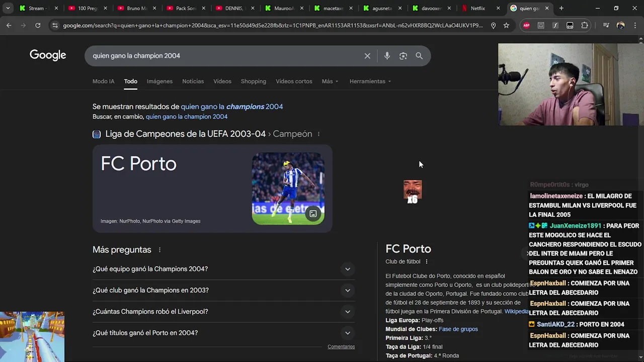Viewport: 644px width, 362px height.
Task: Switch to the Netflix tab
Action: 480,8
